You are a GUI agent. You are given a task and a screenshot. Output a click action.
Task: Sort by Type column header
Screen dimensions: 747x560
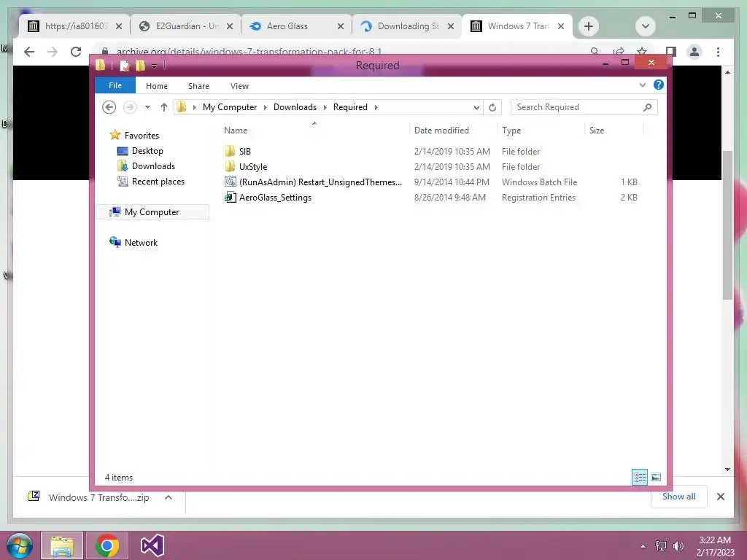[511, 131]
